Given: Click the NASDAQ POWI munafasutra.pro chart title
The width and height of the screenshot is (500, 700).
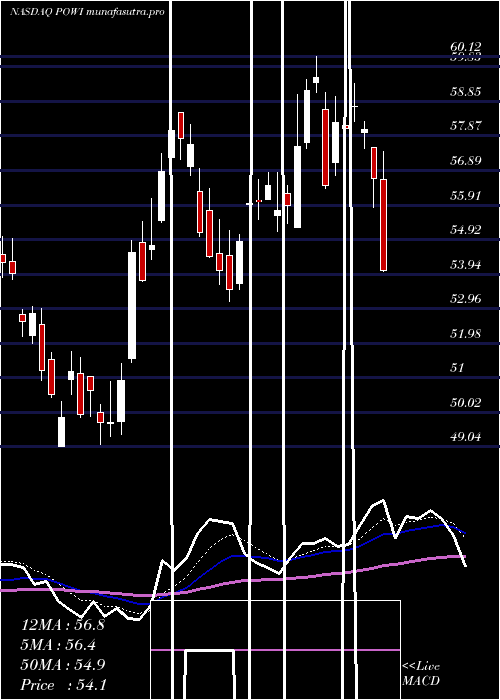Looking at the screenshot, I should [88, 12].
